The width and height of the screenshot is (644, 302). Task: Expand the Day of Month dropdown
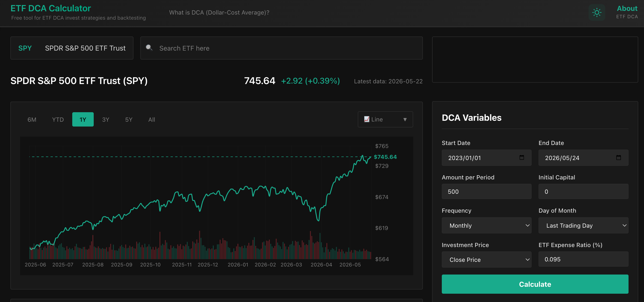[x=583, y=226]
